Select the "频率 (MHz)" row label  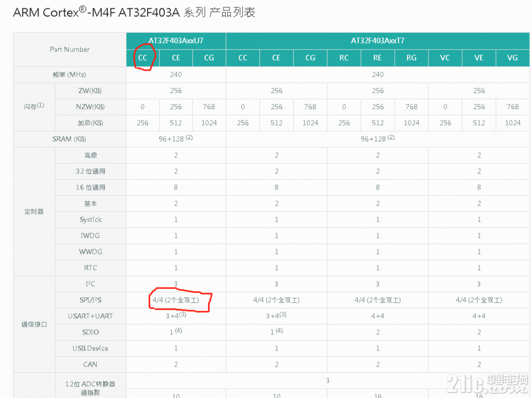tap(70, 75)
